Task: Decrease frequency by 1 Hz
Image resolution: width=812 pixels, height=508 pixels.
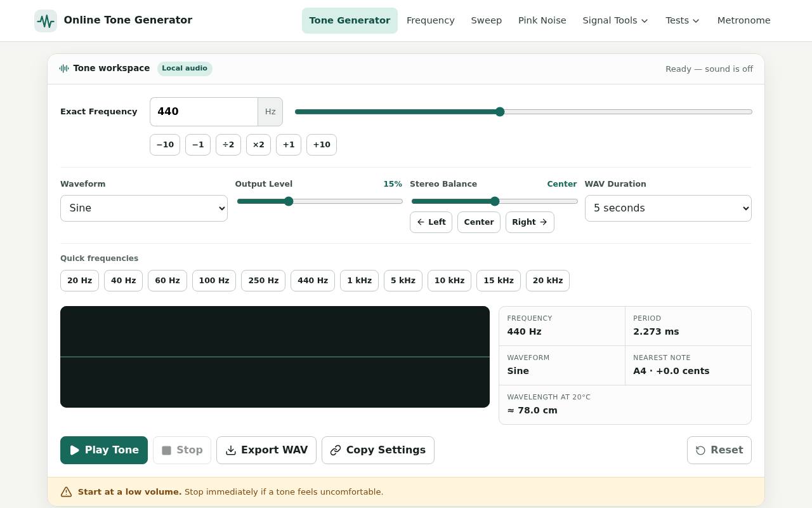Action: [x=198, y=145]
